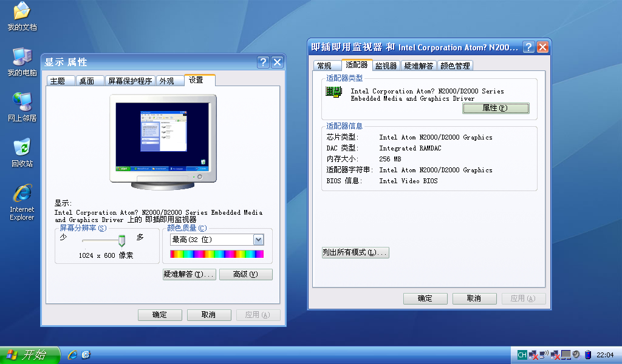Switch to the 屏幕保护程序 tab
This screenshot has width=622, height=364.
tap(130, 81)
